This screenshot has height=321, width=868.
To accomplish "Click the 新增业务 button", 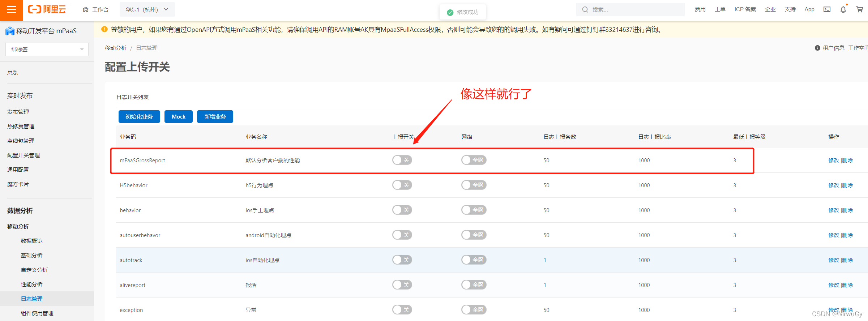I will coord(215,117).
